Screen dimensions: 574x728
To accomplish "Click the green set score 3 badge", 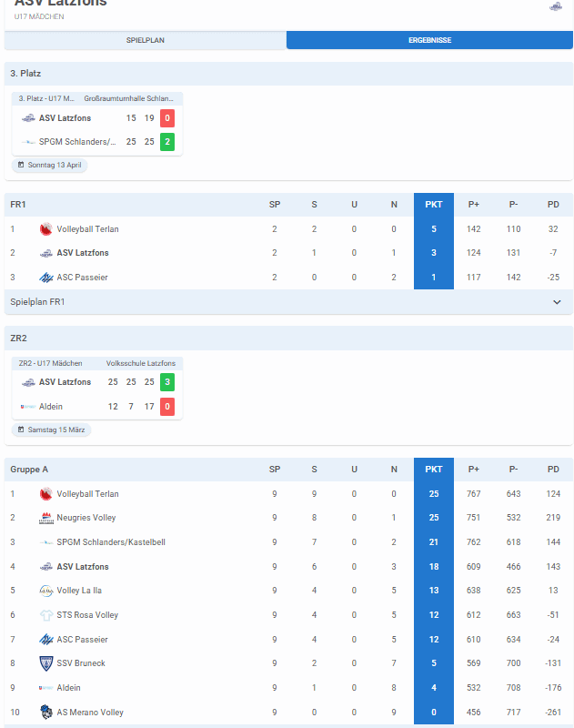I will (x=166, y=382).
